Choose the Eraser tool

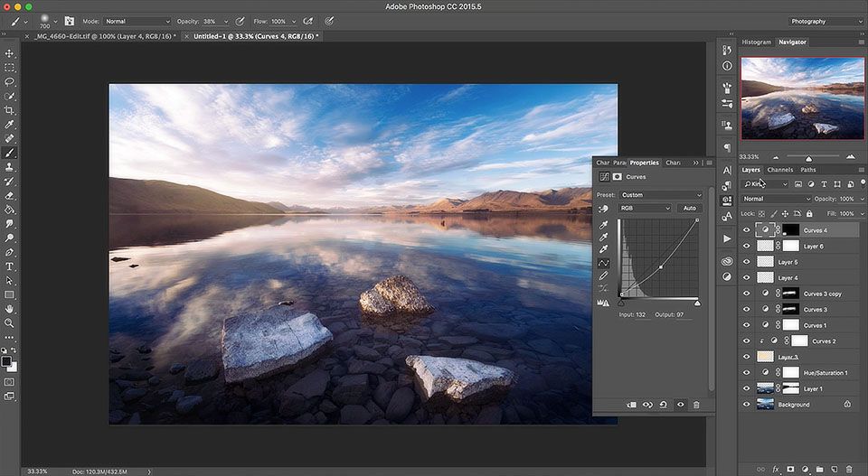point(10,195)
